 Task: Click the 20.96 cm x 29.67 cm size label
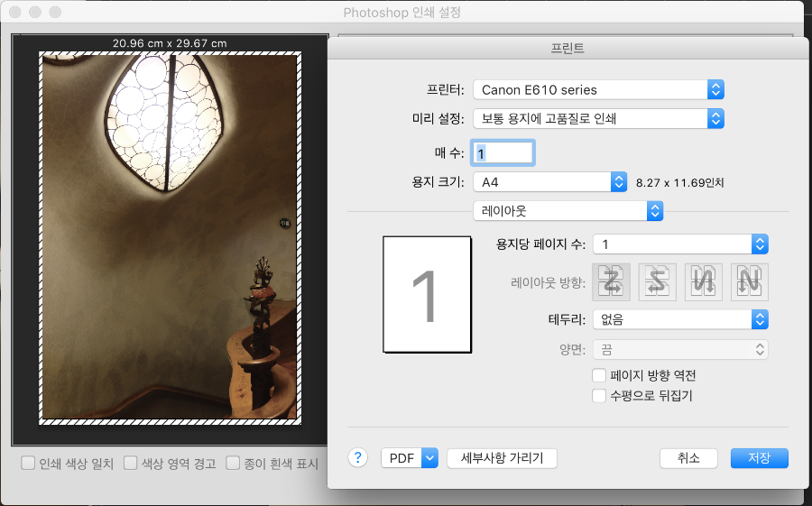[170, 43]
